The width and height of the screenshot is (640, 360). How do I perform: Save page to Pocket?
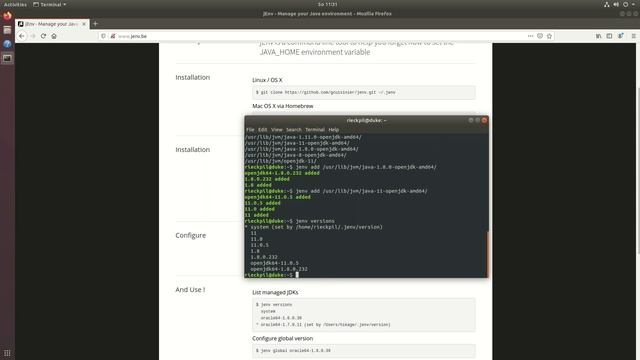click(x=540, y=36)
